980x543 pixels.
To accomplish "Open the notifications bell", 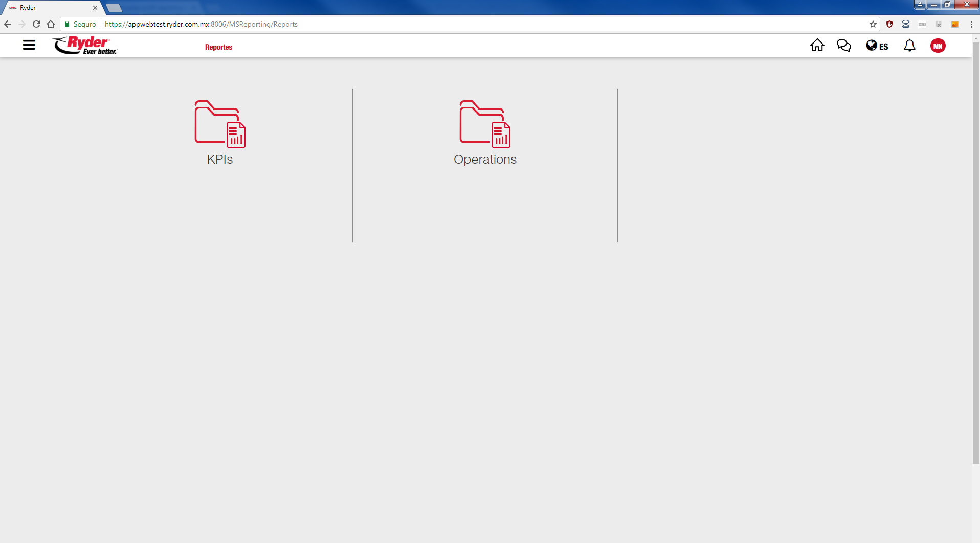I will pyautogui.click(x=909, y=46).
